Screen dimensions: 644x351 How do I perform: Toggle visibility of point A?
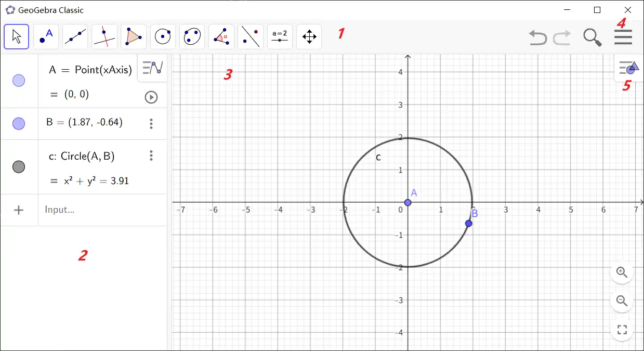(19, 81)
